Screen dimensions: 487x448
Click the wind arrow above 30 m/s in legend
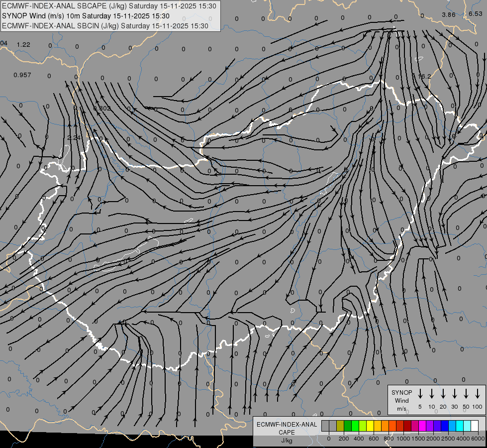point(454,394)
